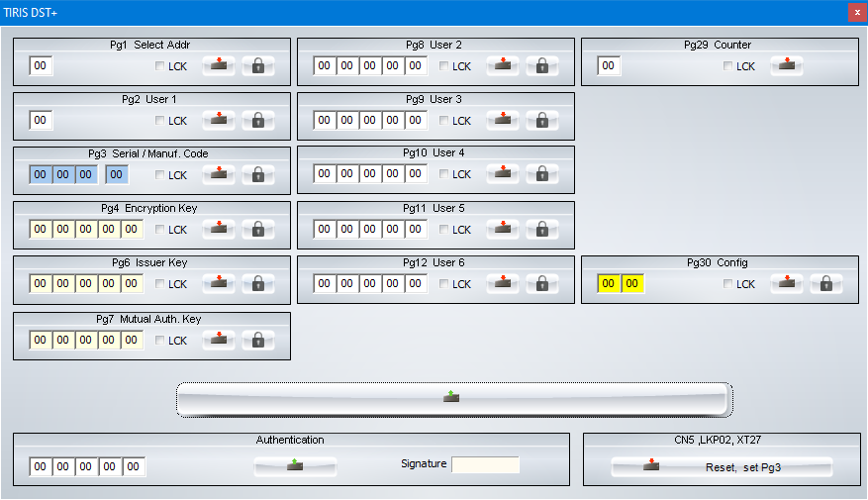Toggle LCK for Pg10 User 4
This screenshot has height=500, width=868.
tap(443, 174)
